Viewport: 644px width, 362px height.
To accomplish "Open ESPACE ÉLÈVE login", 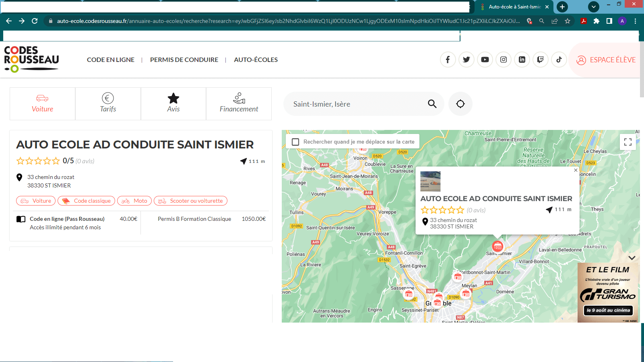I will (x=606, y=60).
